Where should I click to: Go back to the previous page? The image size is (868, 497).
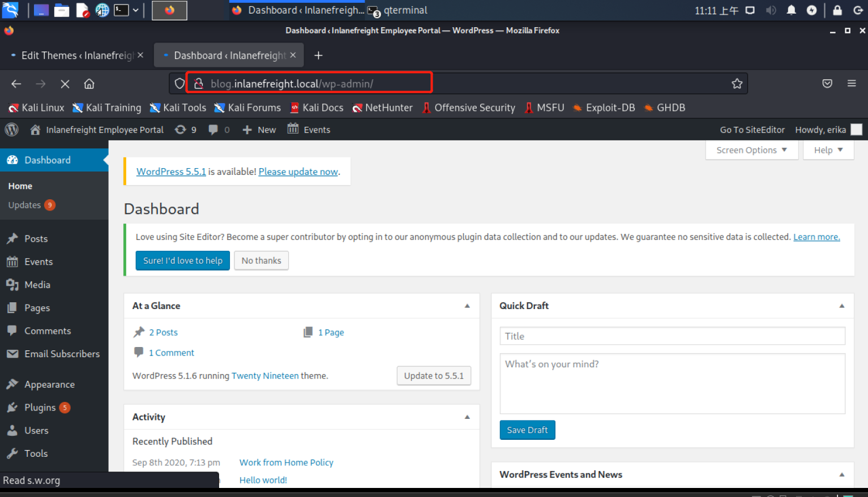[16, 84]
